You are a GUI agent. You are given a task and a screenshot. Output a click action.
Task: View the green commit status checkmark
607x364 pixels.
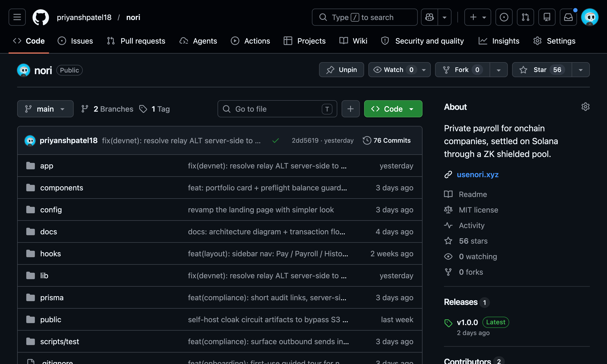(x=276, y=141)
